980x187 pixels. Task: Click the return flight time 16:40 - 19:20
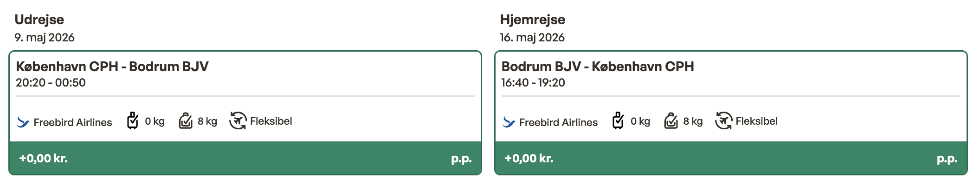click(x=533, y=83)
